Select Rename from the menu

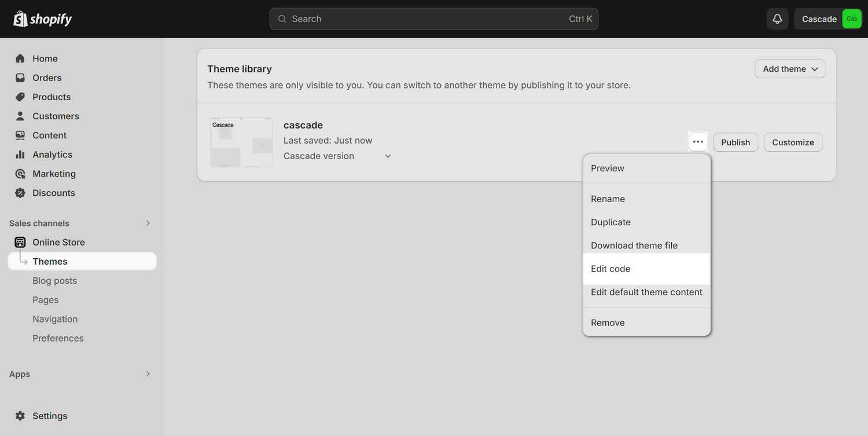pyautogui.click(x=646, y=199)
